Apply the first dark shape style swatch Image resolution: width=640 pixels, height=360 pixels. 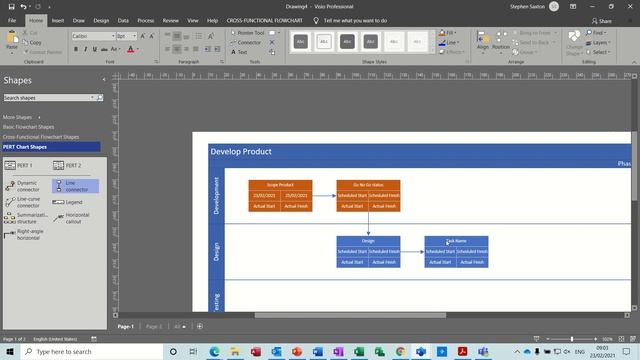(x=301, y=41)
